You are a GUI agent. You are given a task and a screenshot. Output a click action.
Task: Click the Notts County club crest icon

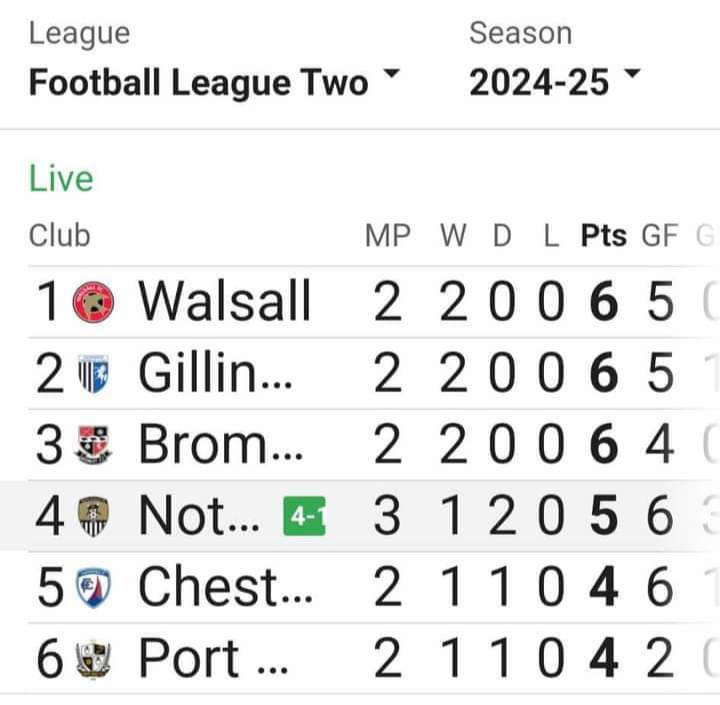(93, 517)
